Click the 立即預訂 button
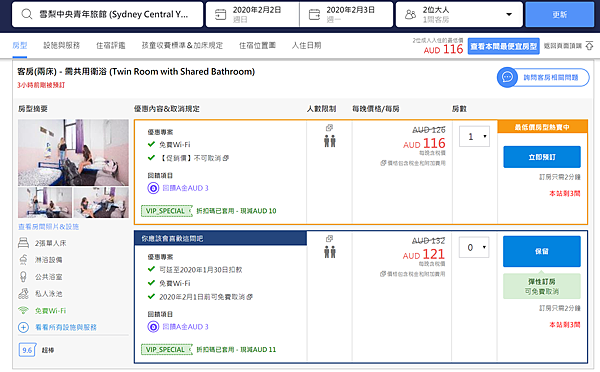Screen dimensions: 600x372 coord(542,157)
